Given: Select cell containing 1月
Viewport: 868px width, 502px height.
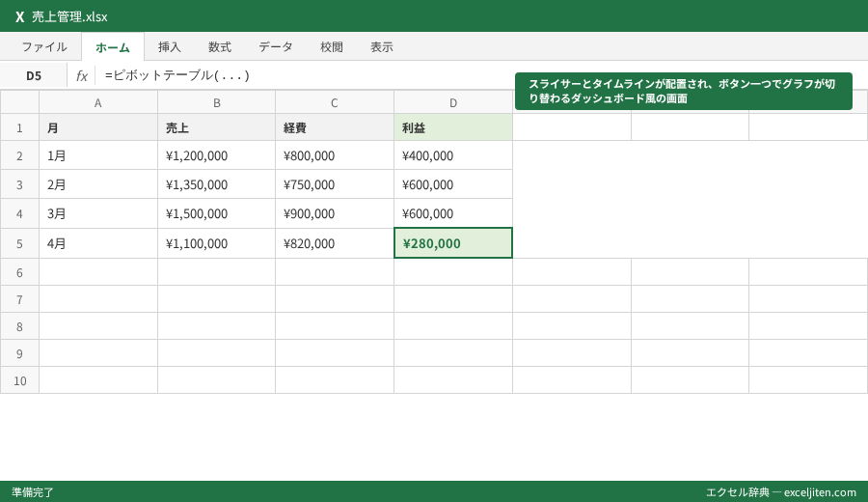Looking at the screenshot, I should click(98, 155).
